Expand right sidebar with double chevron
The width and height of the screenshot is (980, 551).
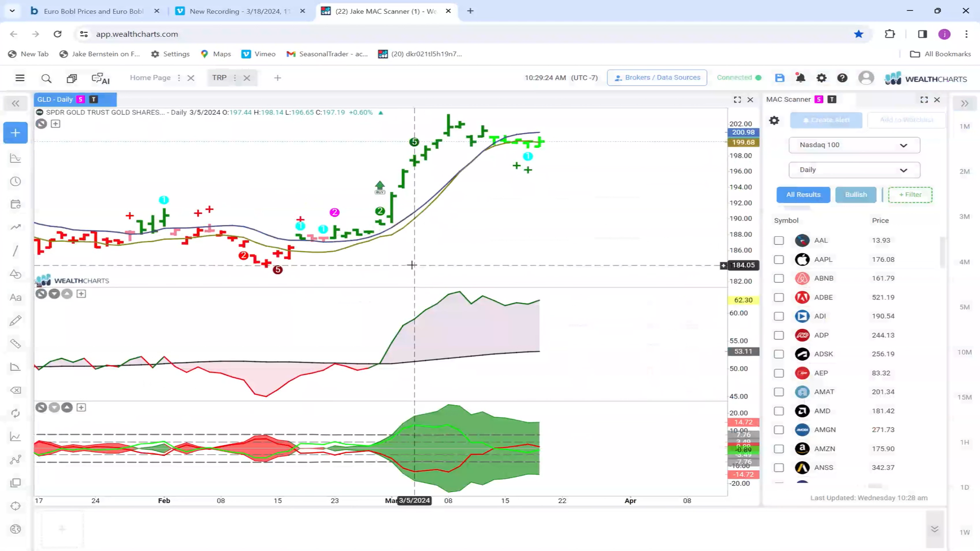point(964,104)
